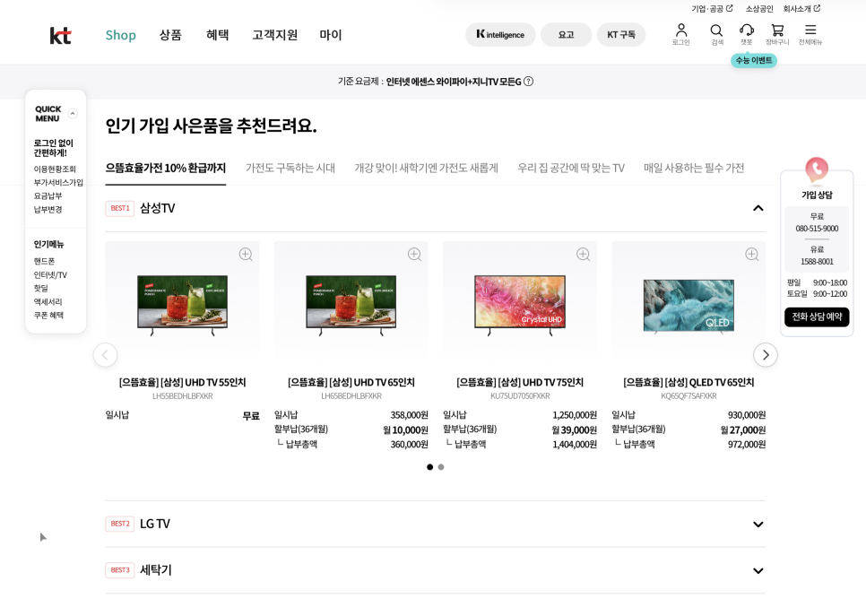Select 가전도 구독하는 시대 tab
Screen dimensions: 866x616
290,168
